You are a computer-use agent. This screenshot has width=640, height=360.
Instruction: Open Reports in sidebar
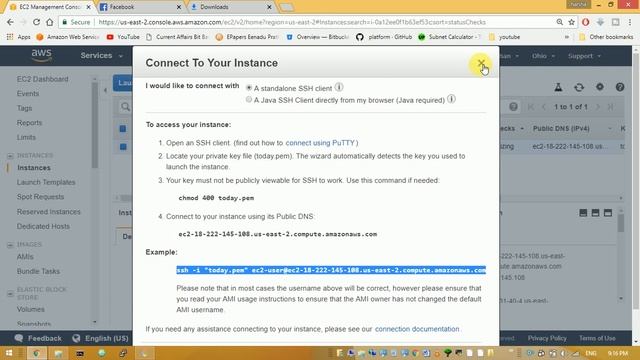tap(29, 123)
